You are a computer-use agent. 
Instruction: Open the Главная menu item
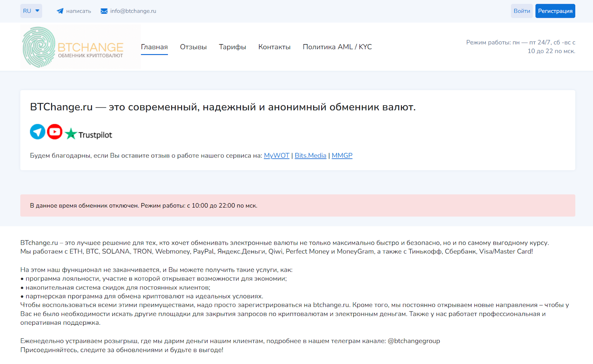coord(154,47)
